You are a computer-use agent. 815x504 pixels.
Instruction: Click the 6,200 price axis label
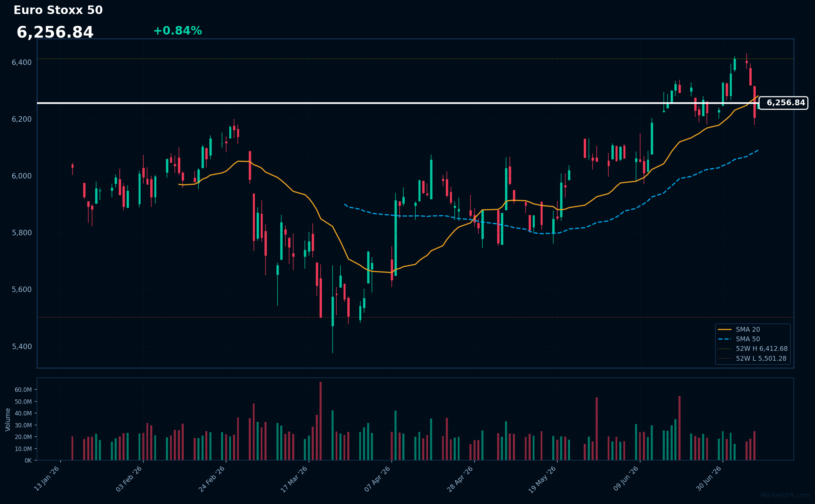[22, 119]
